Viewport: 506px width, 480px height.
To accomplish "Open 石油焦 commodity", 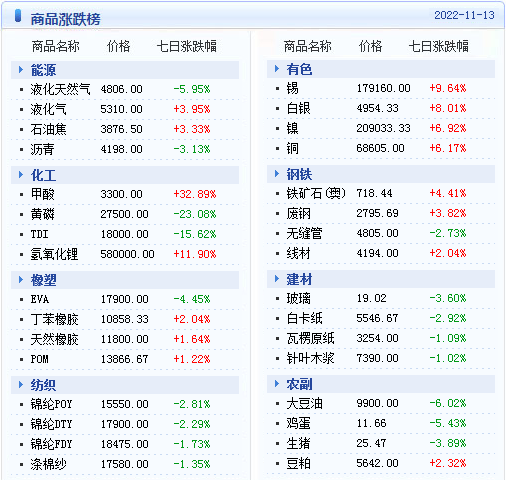I will tap(48, 129).
